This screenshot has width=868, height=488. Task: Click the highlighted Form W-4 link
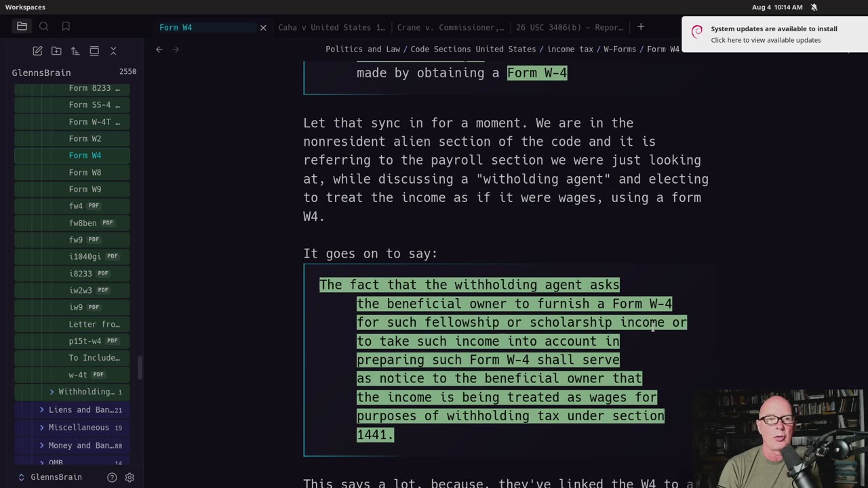click(537, 73)
